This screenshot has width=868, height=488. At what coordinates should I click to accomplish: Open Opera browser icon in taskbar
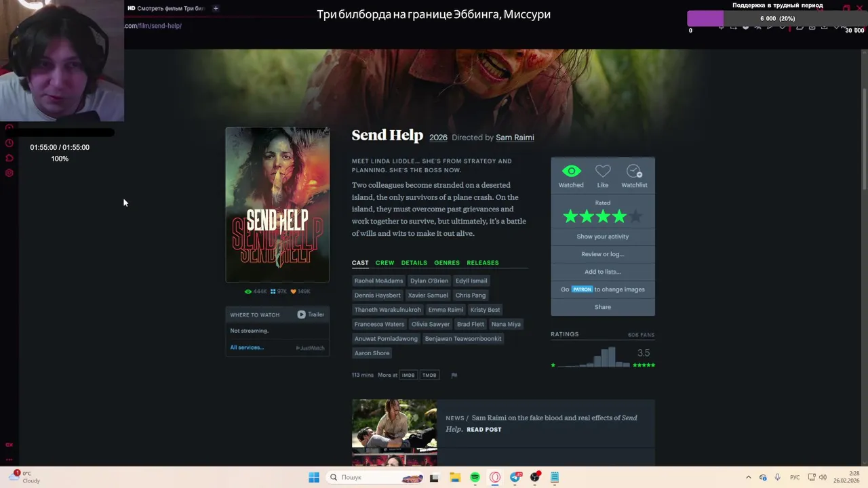(x=495, y=477)
